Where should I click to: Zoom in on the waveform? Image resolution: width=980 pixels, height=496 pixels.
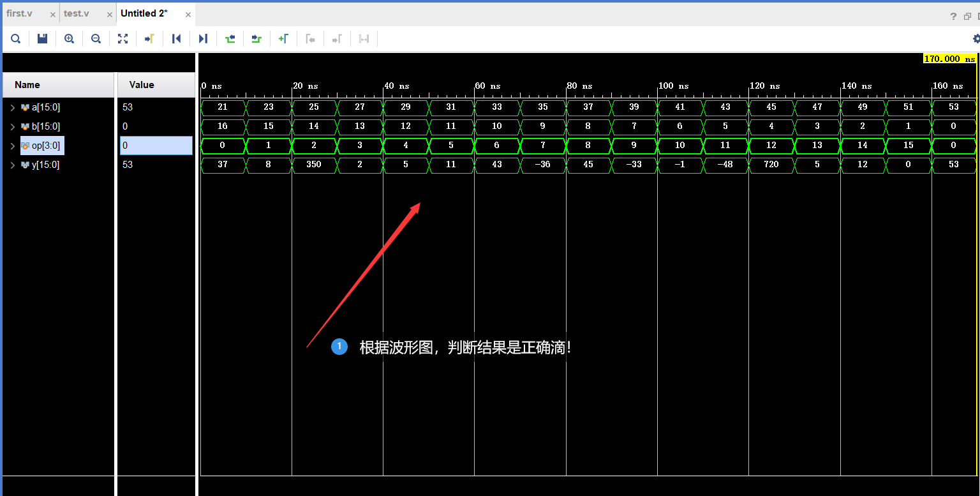[x=69, y=39]
